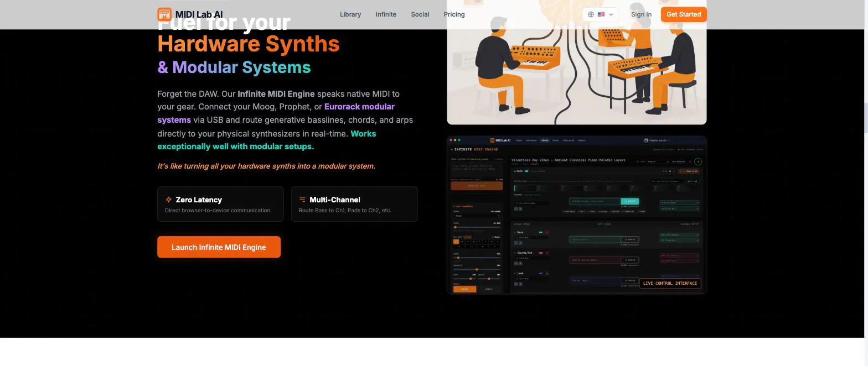
Task: Click the 'Hardware Synths' orange heading
Action: pos(248,44)
